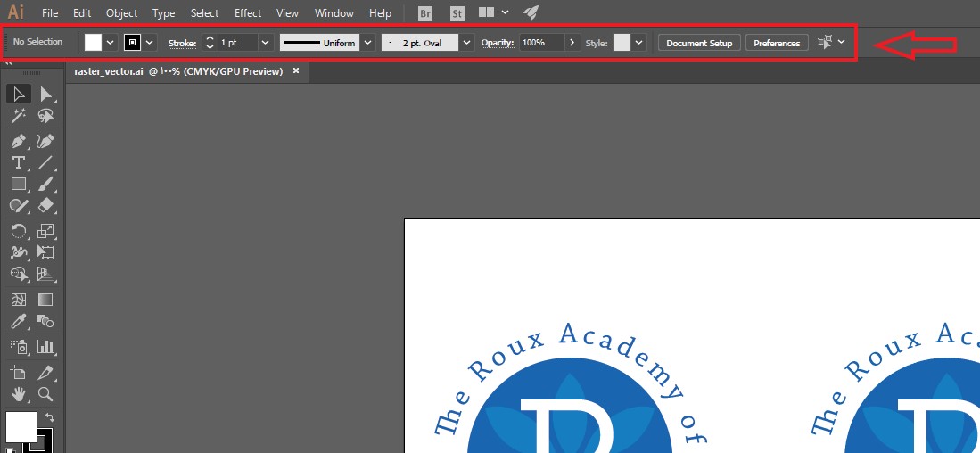Open the graphic Style dropdown arrow

click(x=638, y=43)
